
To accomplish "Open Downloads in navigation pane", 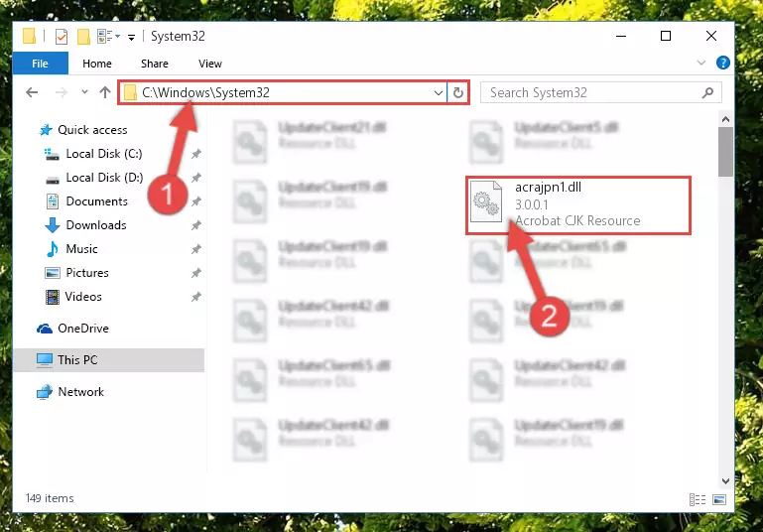I will (x=96, y=225).
